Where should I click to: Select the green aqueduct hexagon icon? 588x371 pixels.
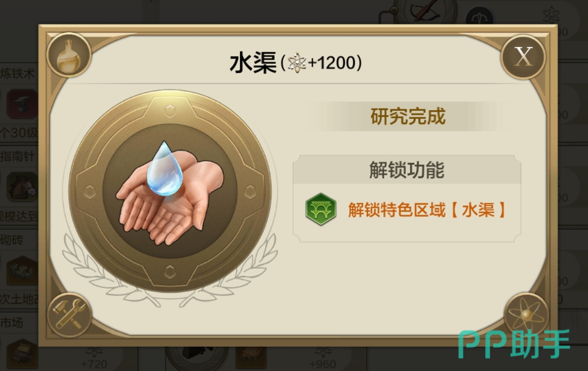pyautogui.click(x=321, y=209)
